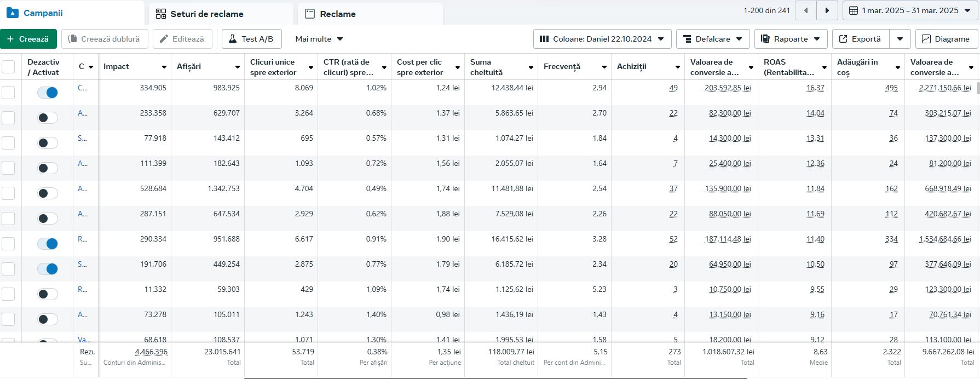Click the duplicate icon on Creează dublură
Viewport: 980px width, 379px height.
click(x=72, y=39)
